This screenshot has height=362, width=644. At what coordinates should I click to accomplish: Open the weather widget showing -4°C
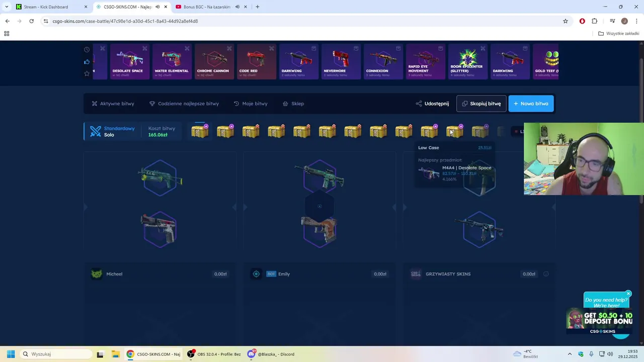pos(526,354)
